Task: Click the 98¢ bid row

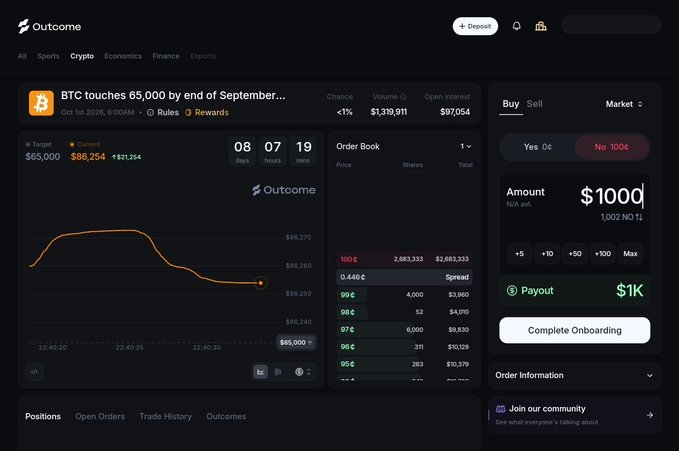Action: [x=404, y=312]
